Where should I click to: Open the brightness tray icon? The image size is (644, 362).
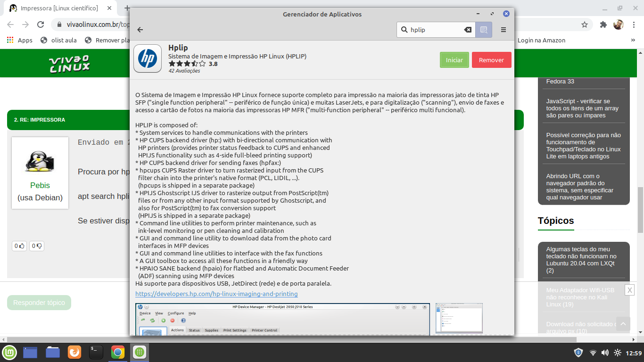pos(618,353)
